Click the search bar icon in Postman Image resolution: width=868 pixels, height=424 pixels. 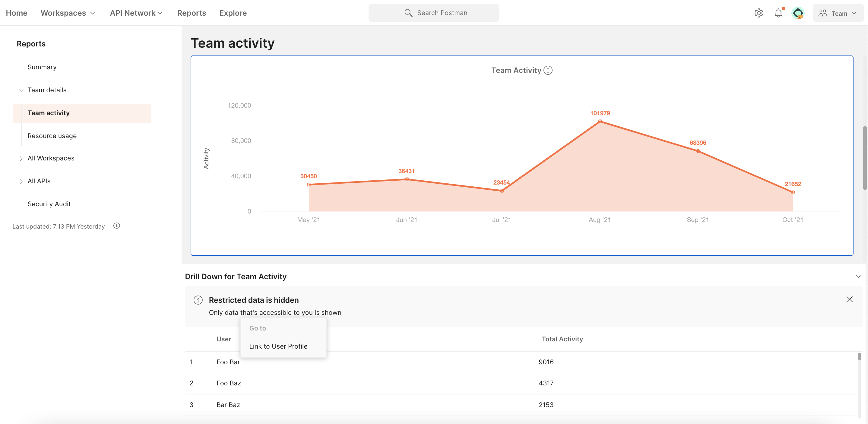[409, 12]
